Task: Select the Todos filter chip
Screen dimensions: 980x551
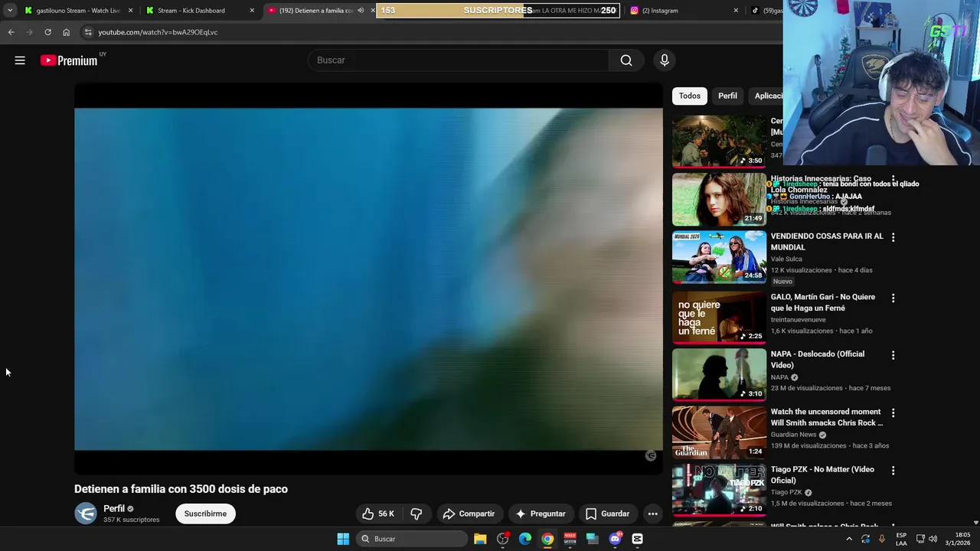Action: point(689,96)
